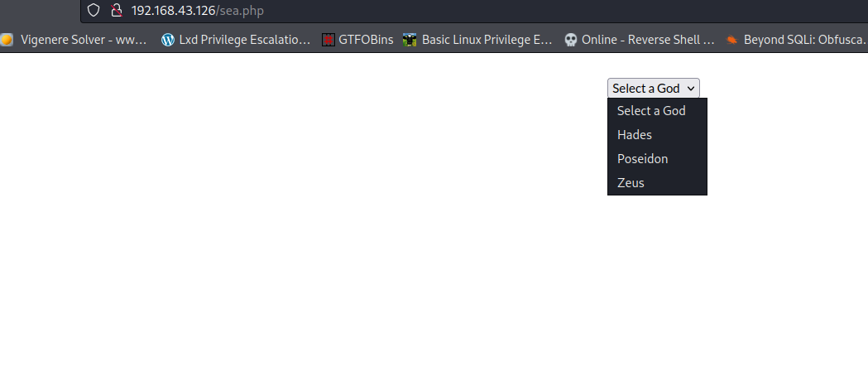Click the Beyond SQLi bookmark favicon

(x=731, y=39)
